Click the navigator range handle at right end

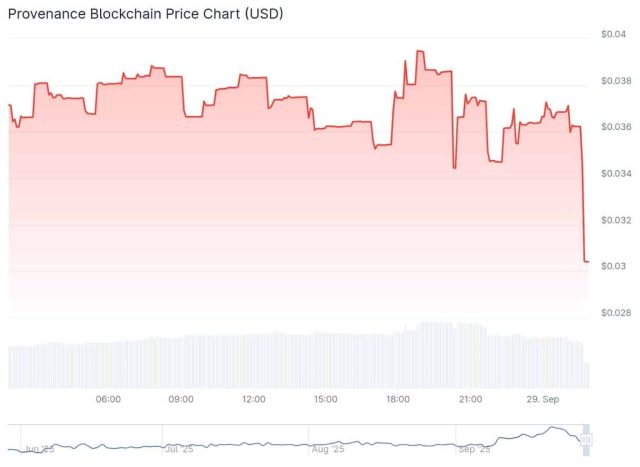(587, 439)
